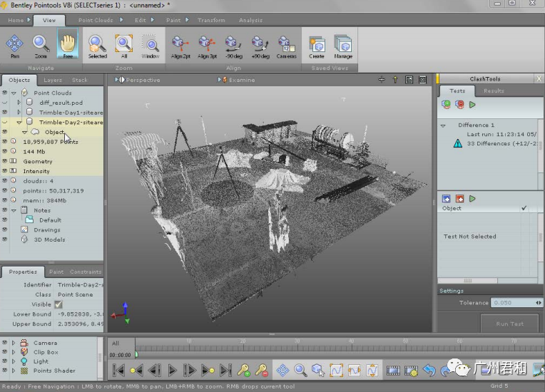Select the Pan navigation tool
Image resolution: width=545 pixels, height=392 pixels.
15,44
